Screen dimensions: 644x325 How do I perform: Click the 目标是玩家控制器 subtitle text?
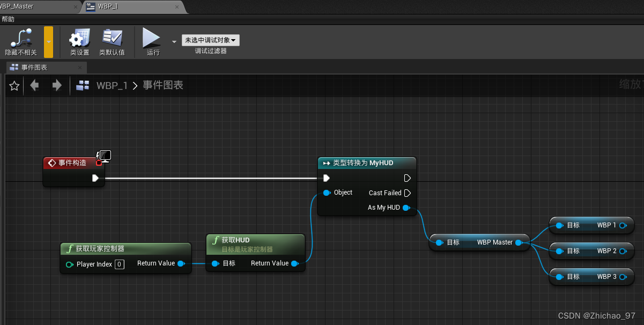(x=247, y=249)
